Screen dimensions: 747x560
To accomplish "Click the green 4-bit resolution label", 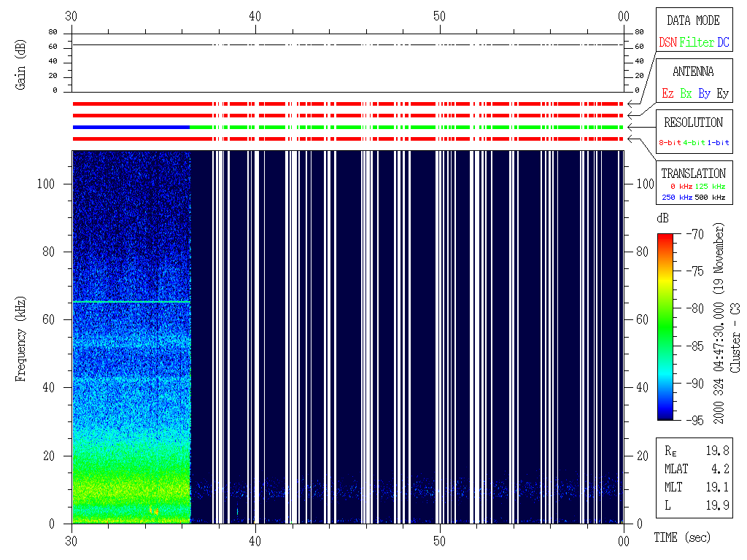I will click(x=695, y=143).
